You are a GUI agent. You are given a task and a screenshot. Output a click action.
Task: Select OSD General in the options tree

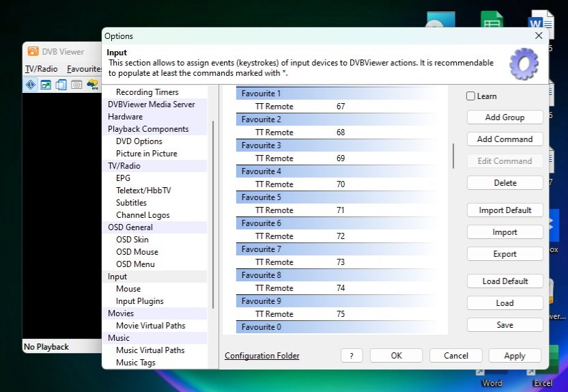[x=130, y=227]
